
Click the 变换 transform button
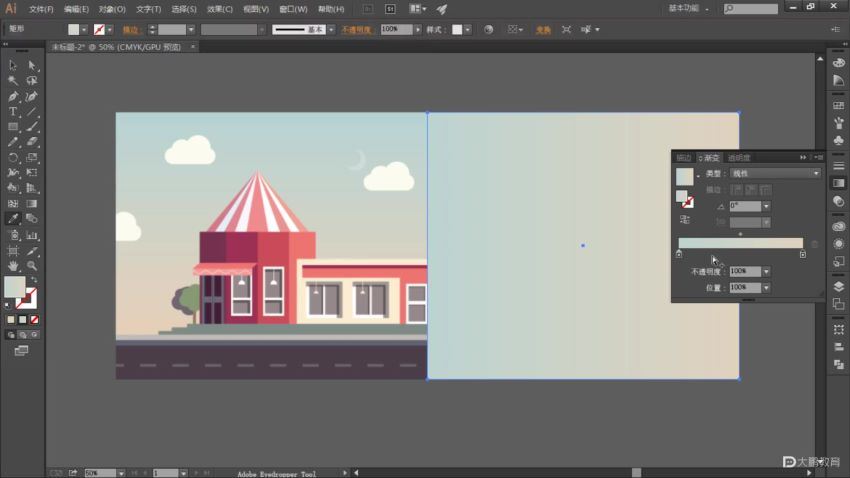tap(543, 30)
